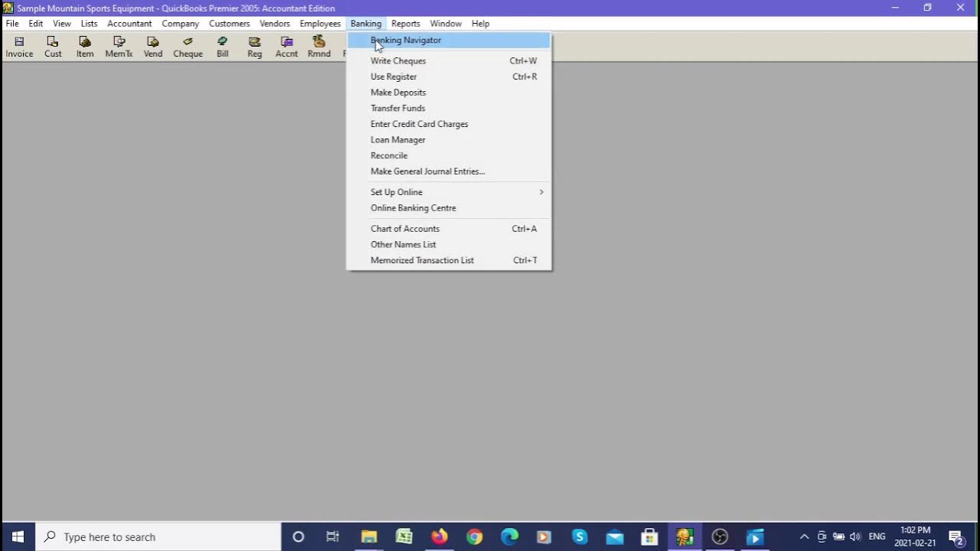Open the Accountant menu

pyautogui.click(x=129, y=24)
